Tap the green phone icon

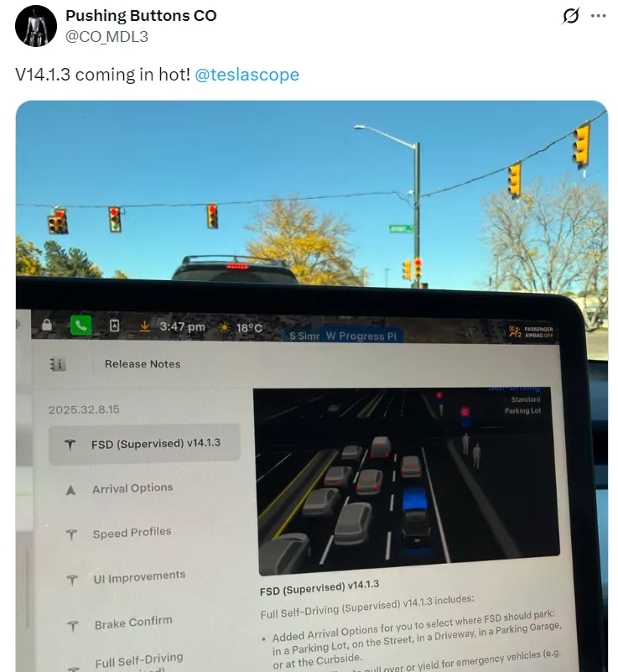80,326
